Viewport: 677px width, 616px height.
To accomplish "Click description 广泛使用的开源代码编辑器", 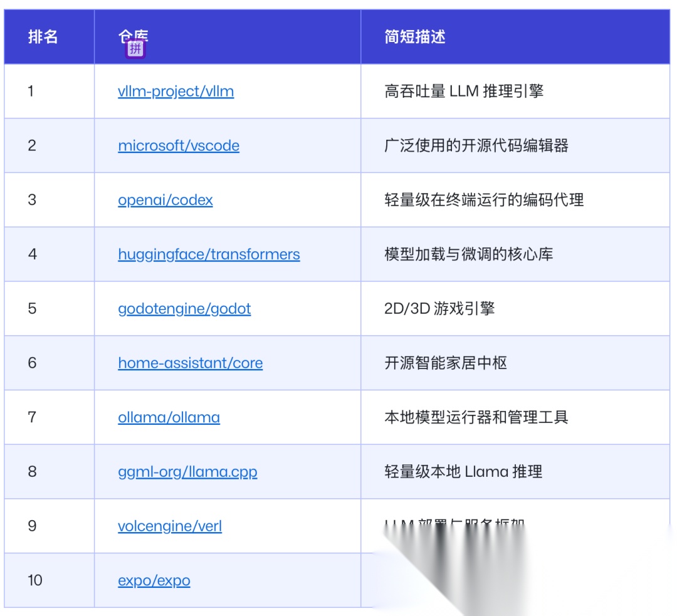I will 476,145.
